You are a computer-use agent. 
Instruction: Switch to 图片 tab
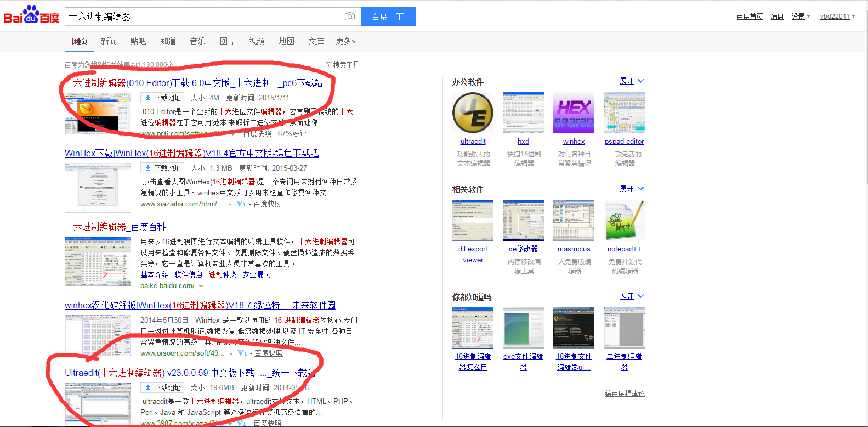(227, 41)
